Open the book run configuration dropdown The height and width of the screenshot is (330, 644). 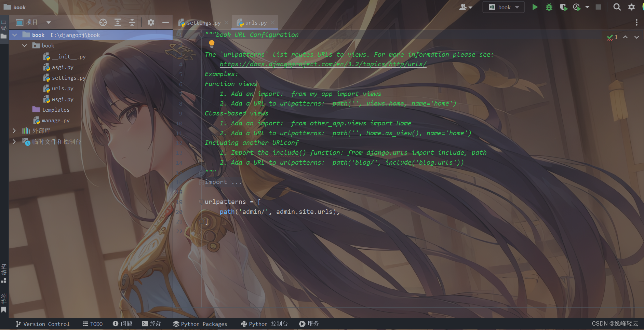tap(504, 7)
